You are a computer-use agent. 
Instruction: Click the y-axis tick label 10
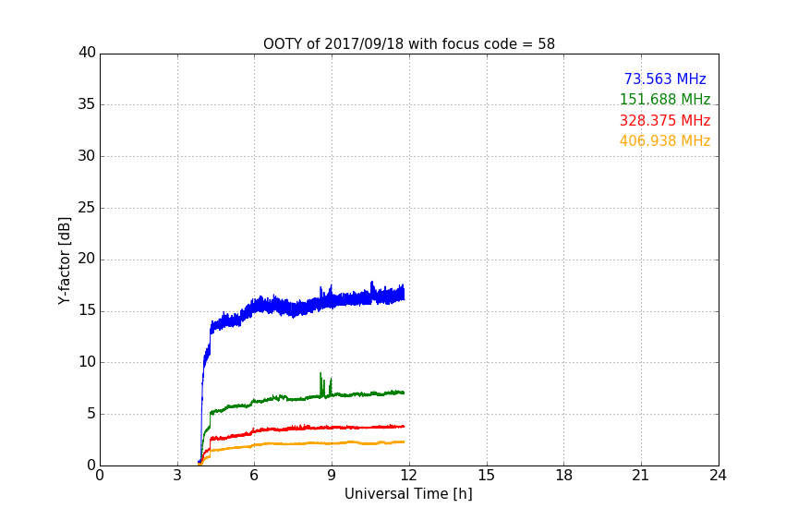coord(87,362)
